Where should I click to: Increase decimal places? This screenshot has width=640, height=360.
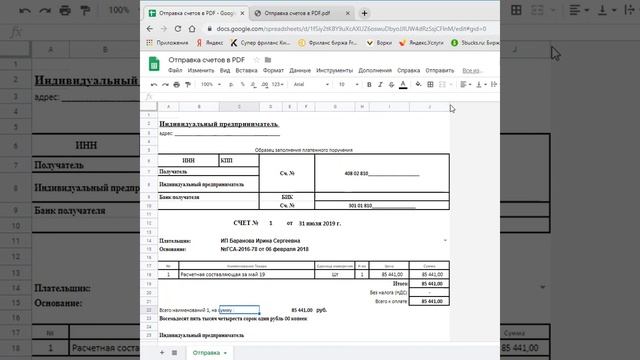pos(264,84)
